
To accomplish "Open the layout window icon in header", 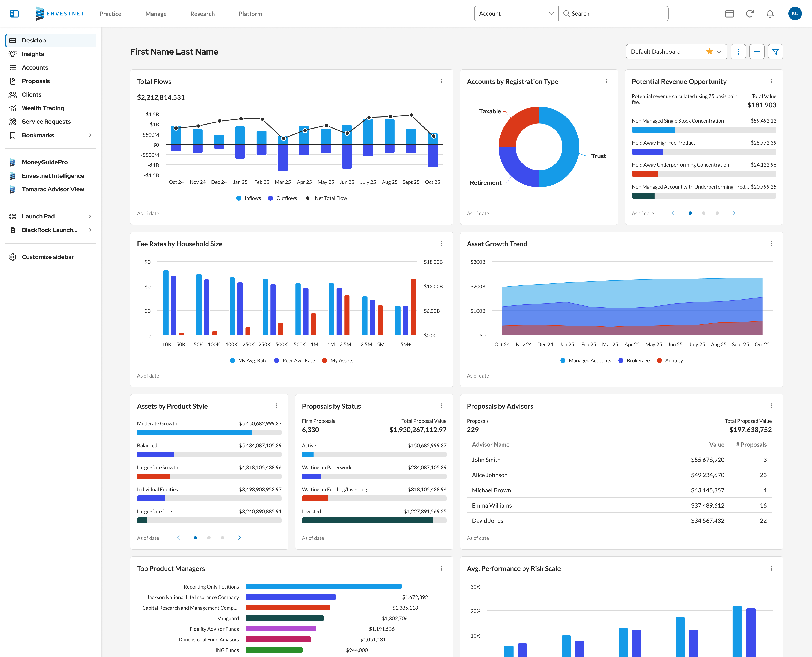I will 729,14.
